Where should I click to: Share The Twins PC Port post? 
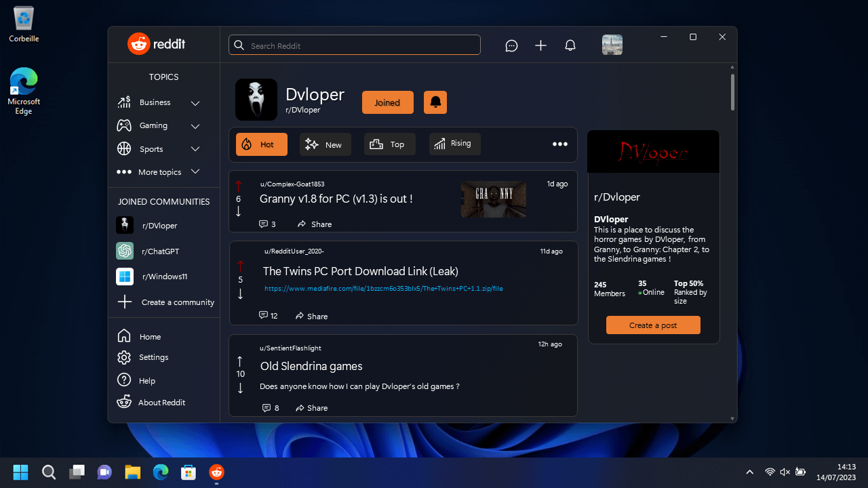pyautogui.click(x=312, y=316)
